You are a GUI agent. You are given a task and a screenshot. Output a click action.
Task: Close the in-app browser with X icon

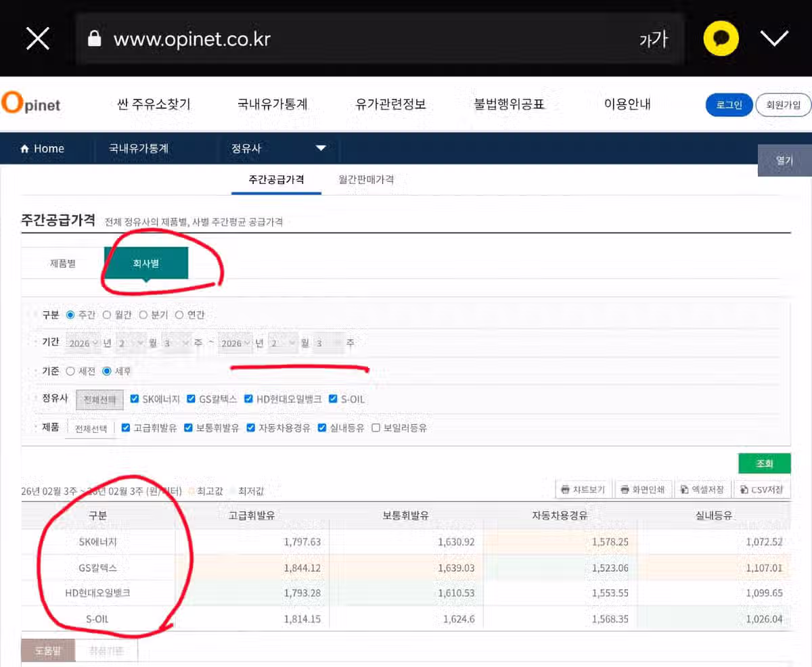point(38,39)
